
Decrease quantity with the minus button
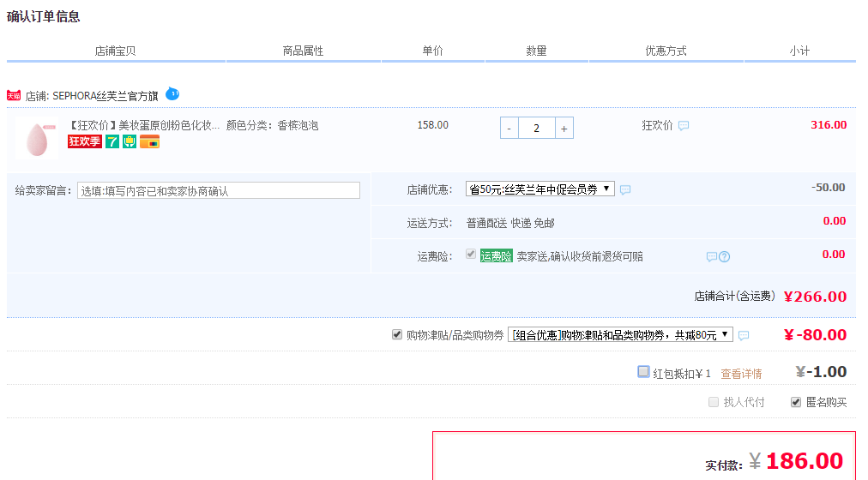[509, 129]
